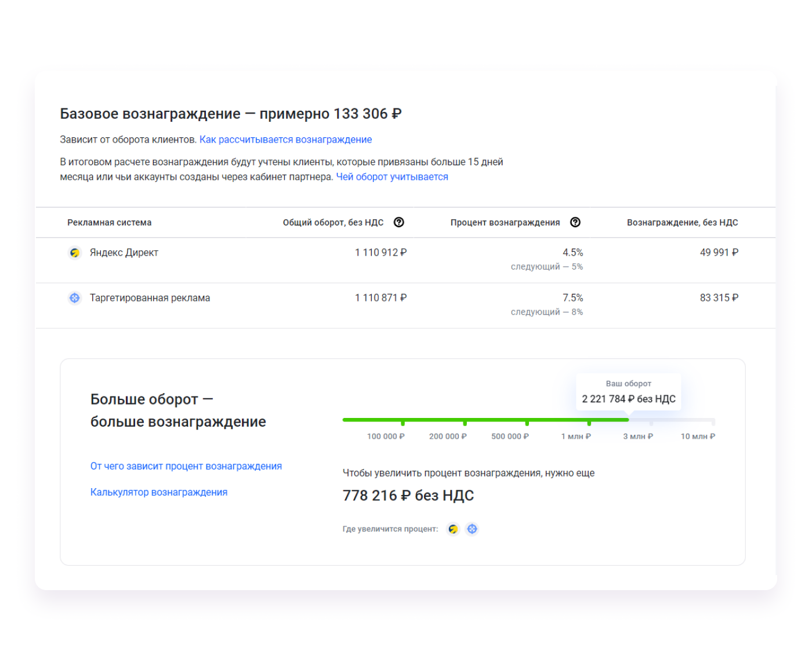The height and width of the screenshot is (662, 812).
Task: Click the 3 млн ₽ threshold on scale
Action: 638,436
